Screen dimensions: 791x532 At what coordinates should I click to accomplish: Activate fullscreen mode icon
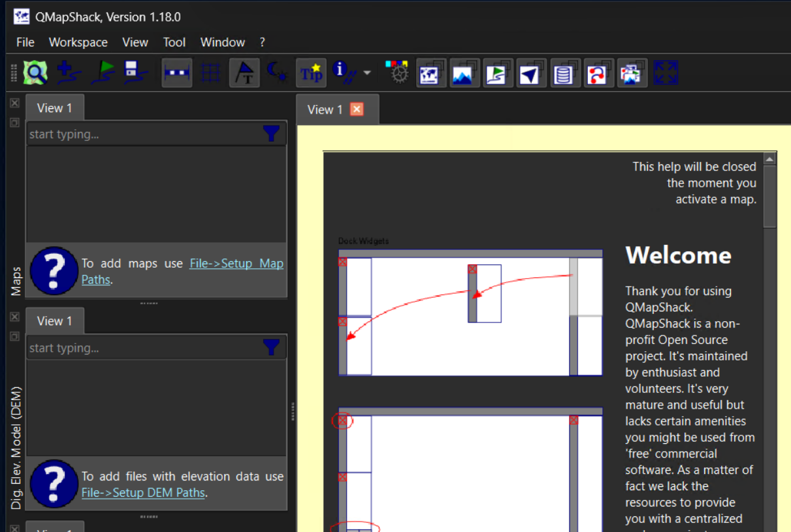(666, 72)
